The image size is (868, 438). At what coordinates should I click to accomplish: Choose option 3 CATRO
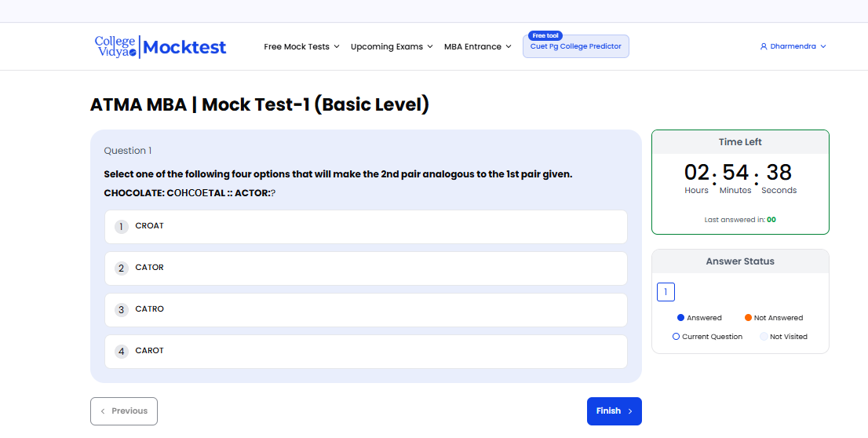coord(366,310)
